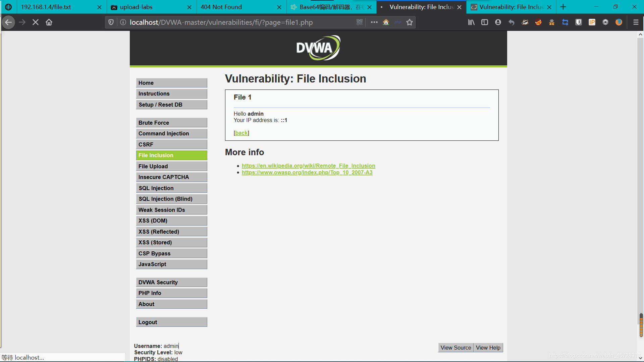This screenshot has width=644, height=362.
Task: Stop loading the current page
Action: [36, 22]
